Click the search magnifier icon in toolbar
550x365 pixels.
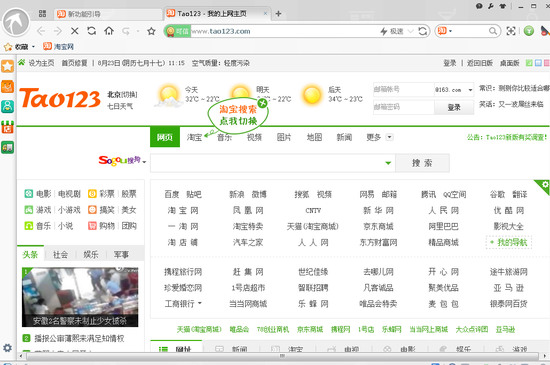point(493,31)
